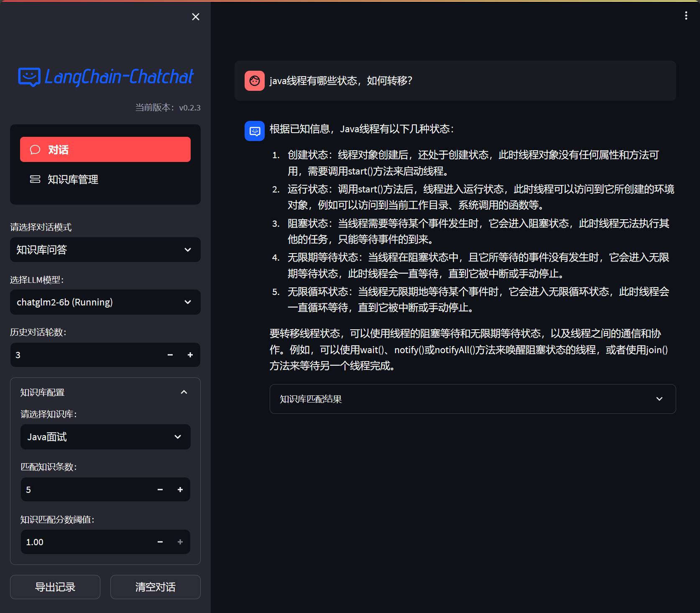Viewport: 700px width, 613px height.
Task: Increase 历史对话轮数 with plus button
Action: [x=190, y=355]
